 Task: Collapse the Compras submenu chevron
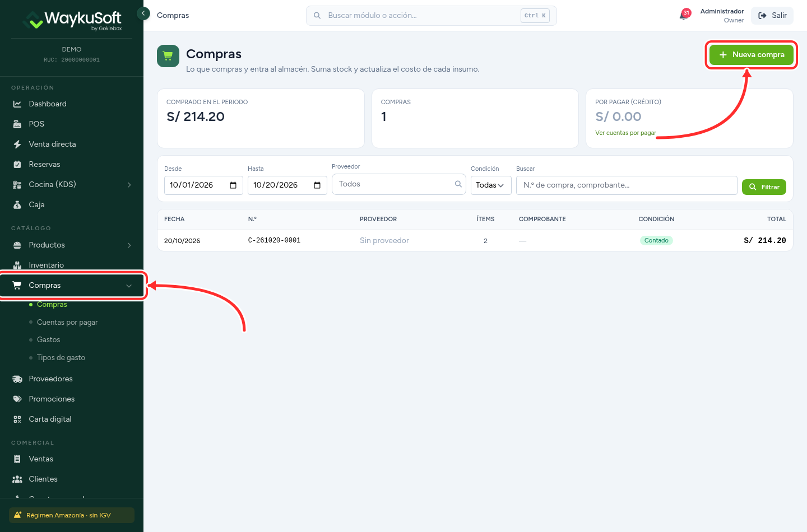tap(129, 286)
